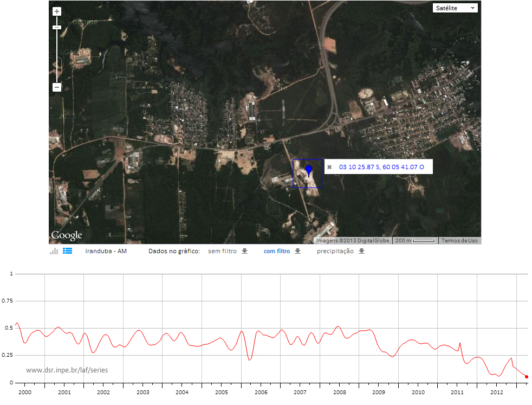Viewport: 532px width, 405px height.
Task: Click the Iranduba - AM location label
Action: tap(106, 251)
